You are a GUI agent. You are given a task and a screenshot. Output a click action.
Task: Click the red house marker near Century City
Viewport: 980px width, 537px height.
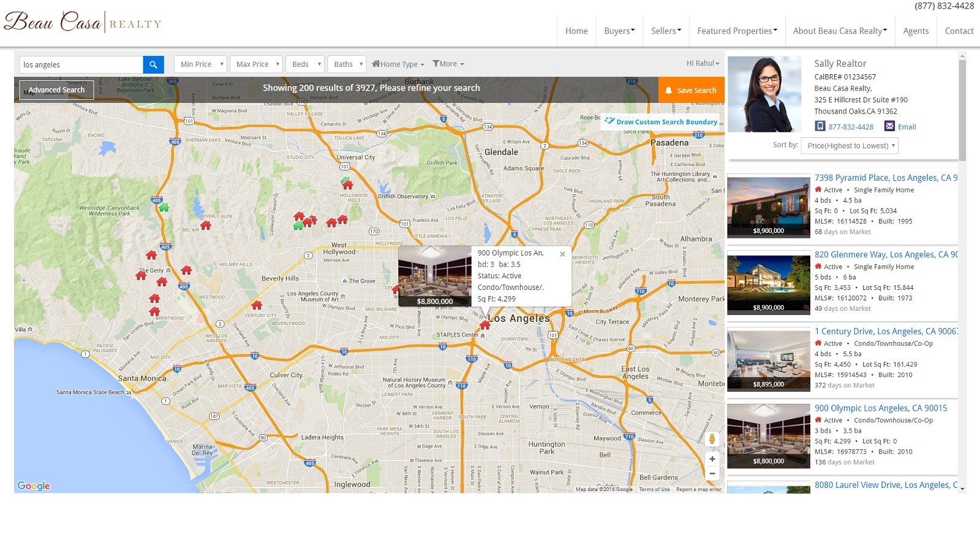[257, 305]
